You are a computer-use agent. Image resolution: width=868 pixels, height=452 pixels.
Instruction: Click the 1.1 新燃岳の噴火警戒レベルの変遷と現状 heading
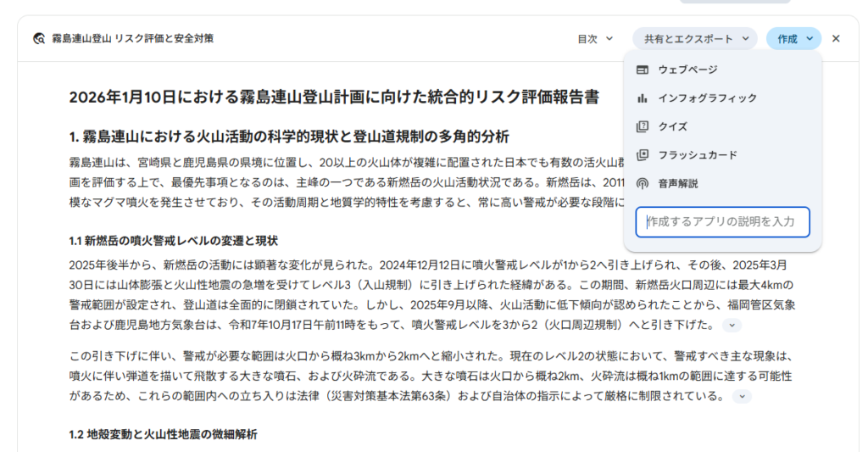click(x=173, y=241)
